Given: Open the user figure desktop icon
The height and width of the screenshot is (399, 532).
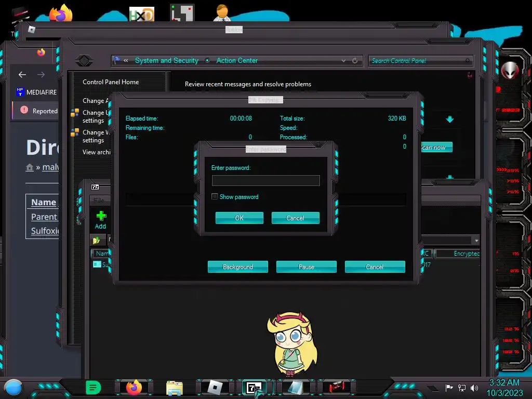Looking at the screenshot, I should point(222,13).
